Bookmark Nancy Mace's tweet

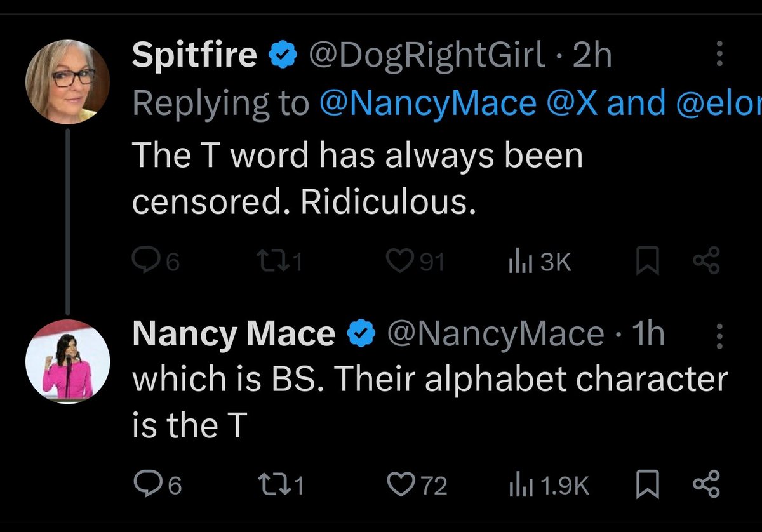648,486
